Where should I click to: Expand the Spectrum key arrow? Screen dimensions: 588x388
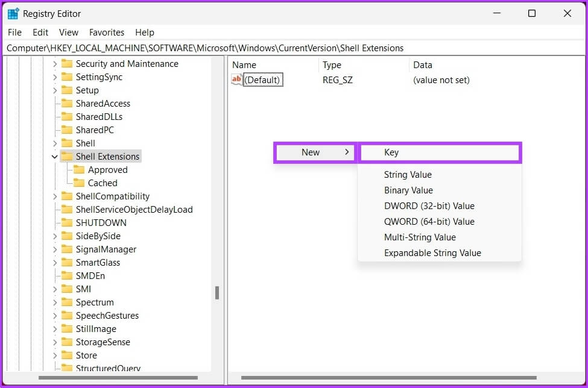click(x=55, y=302)
